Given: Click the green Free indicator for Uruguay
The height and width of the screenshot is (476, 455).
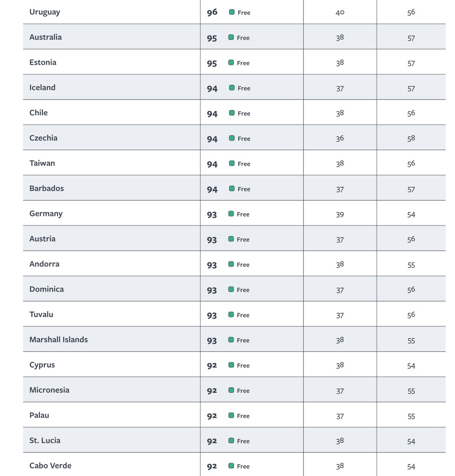Looking at the screenshot, I should coord(232,12).
